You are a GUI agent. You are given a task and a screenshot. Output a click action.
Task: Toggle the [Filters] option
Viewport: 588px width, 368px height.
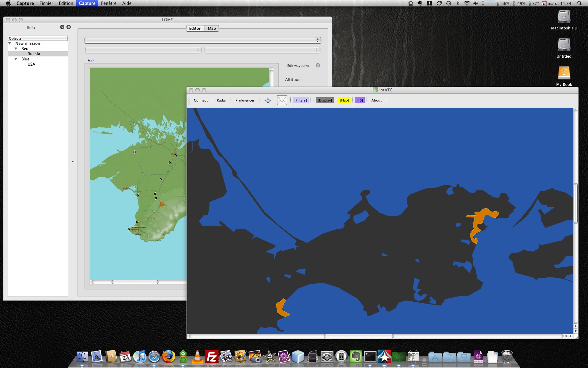(x=300, y=100)
